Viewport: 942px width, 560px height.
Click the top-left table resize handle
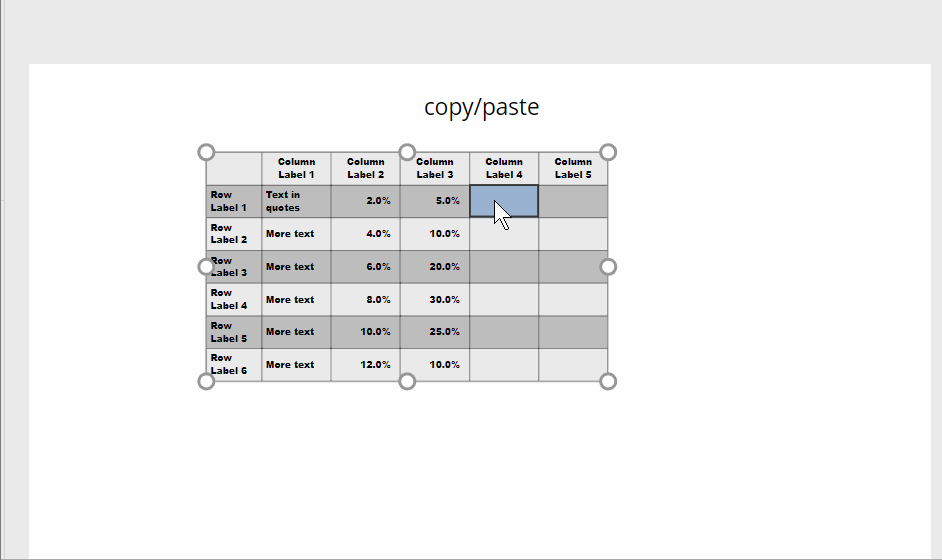pyautogui.click(x=206, y=153)
